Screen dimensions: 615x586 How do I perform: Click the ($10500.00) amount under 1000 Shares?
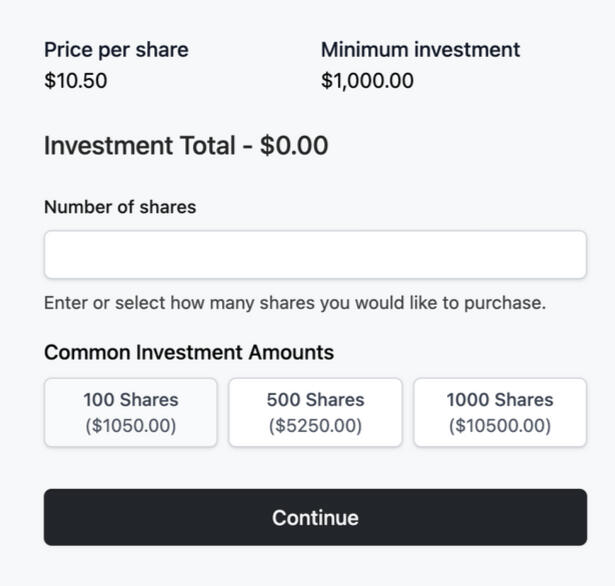coord(500,426)
